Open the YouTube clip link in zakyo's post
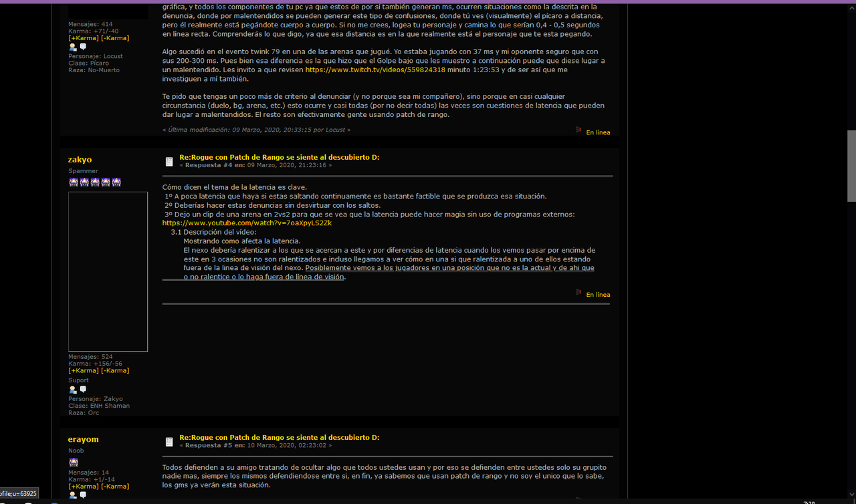The width and height of the screenshot is (856, 504). 247,223
